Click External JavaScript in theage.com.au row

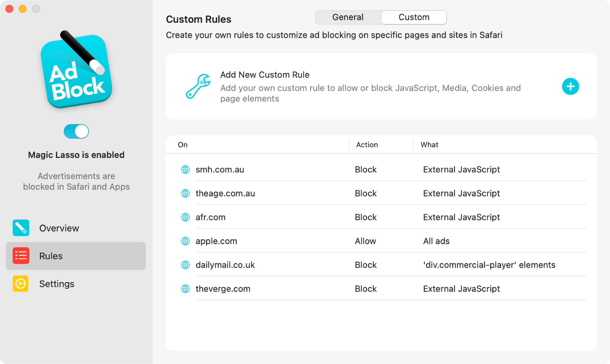pos(461,193)
